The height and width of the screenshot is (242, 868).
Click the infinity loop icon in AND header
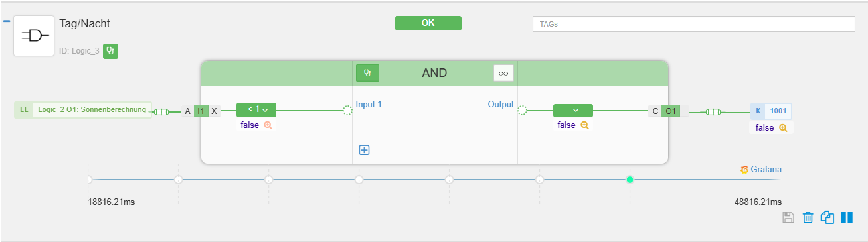pyautogui.click(x=503, y=73)
